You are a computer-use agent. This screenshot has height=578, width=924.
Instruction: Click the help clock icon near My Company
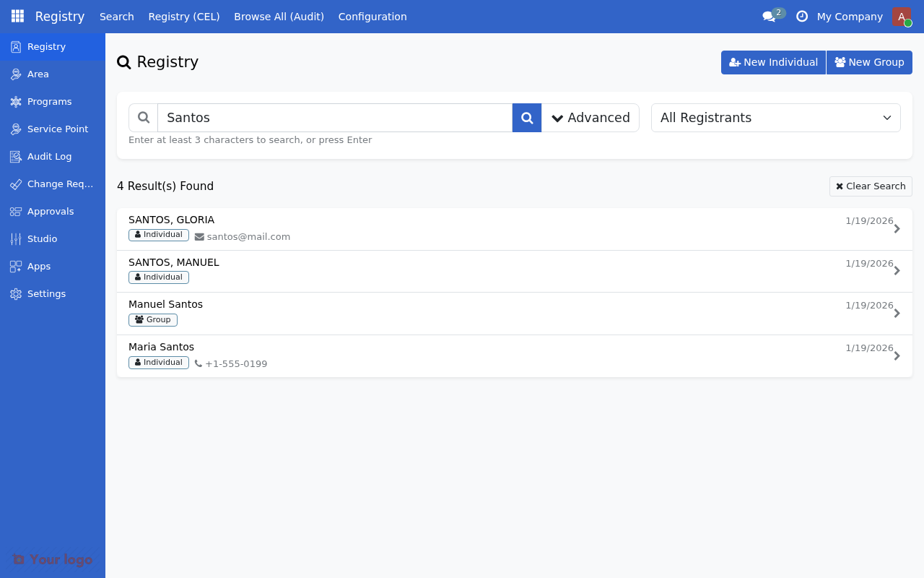(x=801, y=16)
